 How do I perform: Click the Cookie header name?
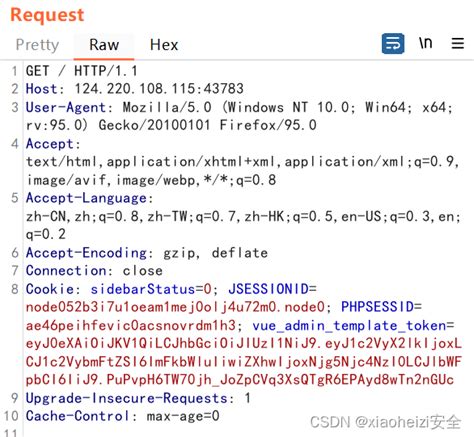click(x=50, y=289)
